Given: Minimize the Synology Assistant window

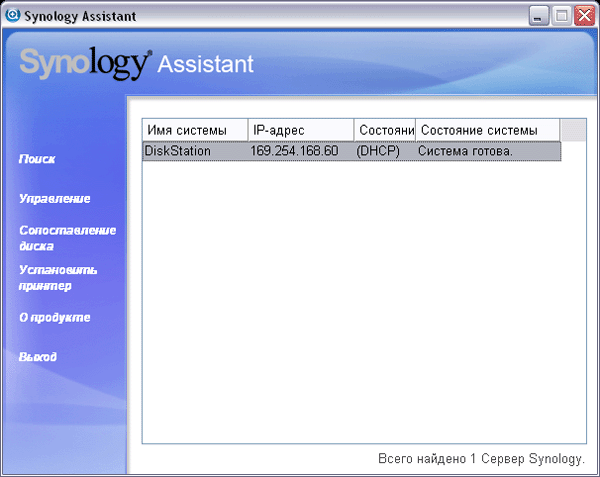Looking at the screenshot, I should (538, 16).
